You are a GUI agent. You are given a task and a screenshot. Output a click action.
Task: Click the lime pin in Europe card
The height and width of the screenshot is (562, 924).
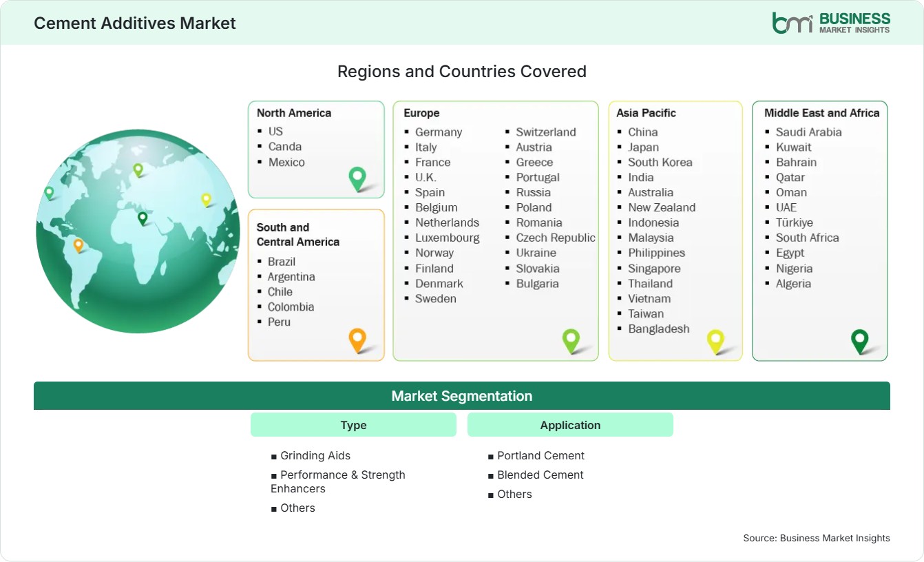click(x=571, y=341)
